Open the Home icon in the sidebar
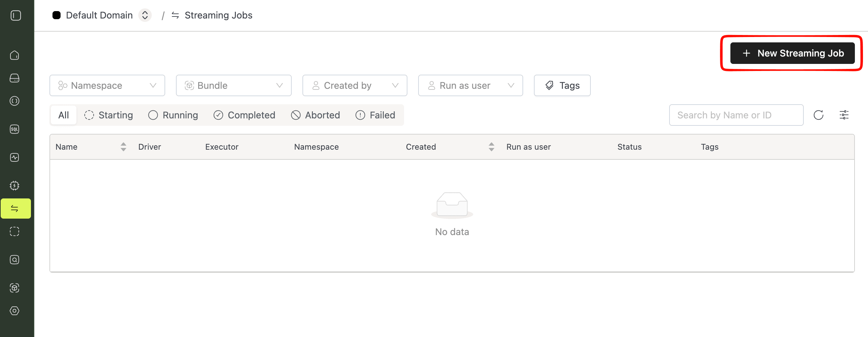868x337 pixels. click(14, 55)
